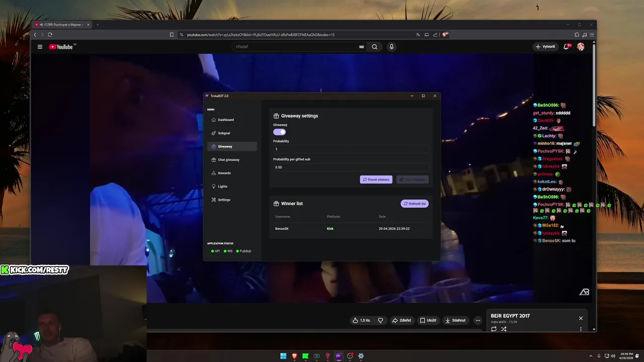Click the Brave shields icon
This screenshot has height=362, width=644.
[x=445, y=35]
